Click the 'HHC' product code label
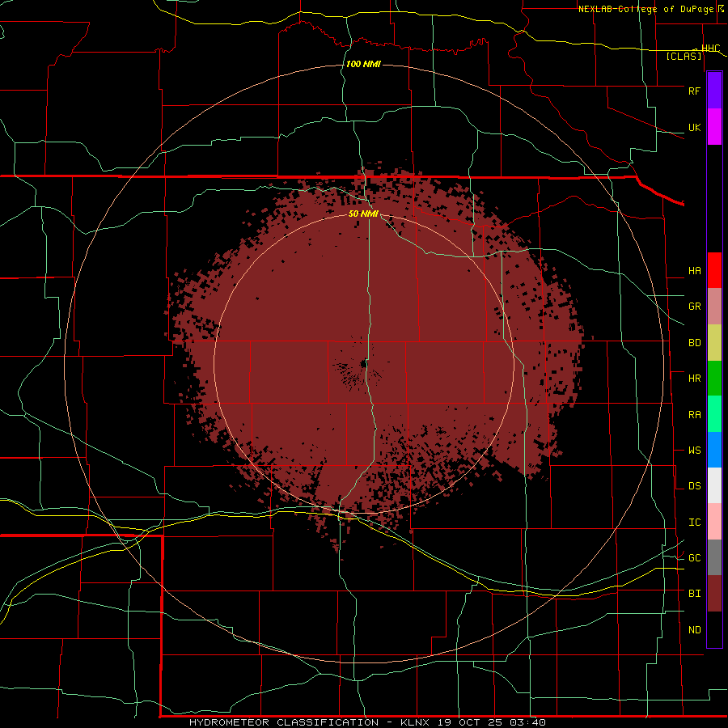Image resolution: width=728 pixels, height=728 pixels. point(710,49)
